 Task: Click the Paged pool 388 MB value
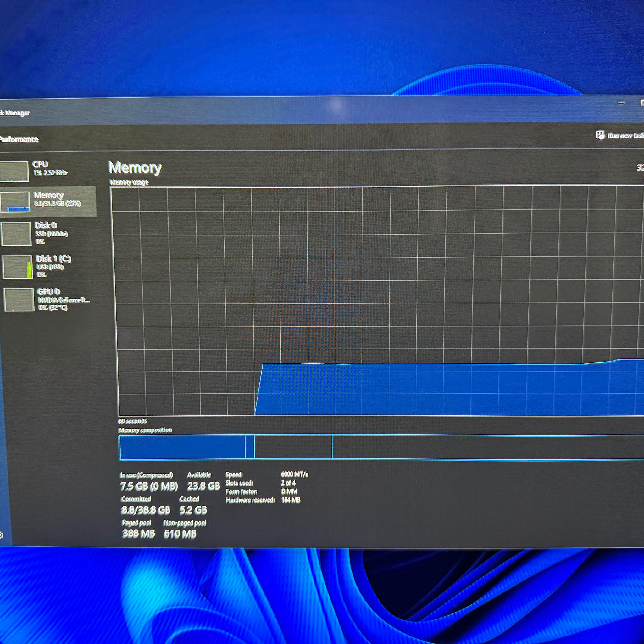coord(139,534)
